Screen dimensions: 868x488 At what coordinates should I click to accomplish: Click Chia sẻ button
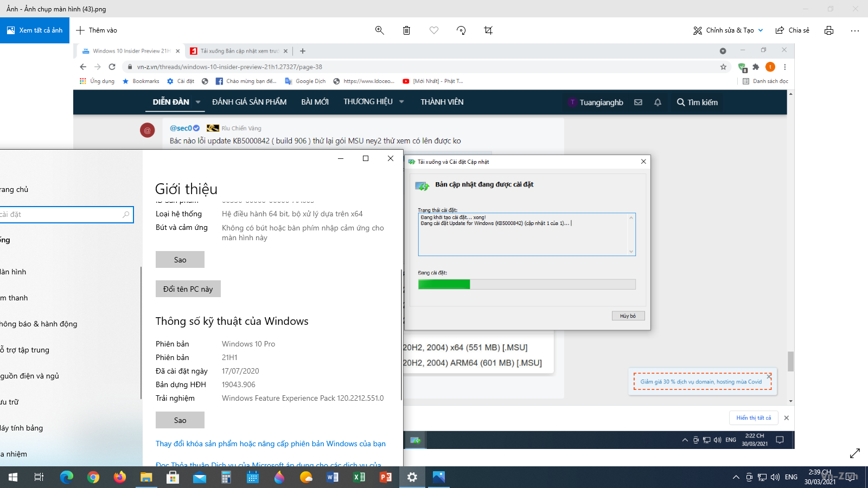792,30
